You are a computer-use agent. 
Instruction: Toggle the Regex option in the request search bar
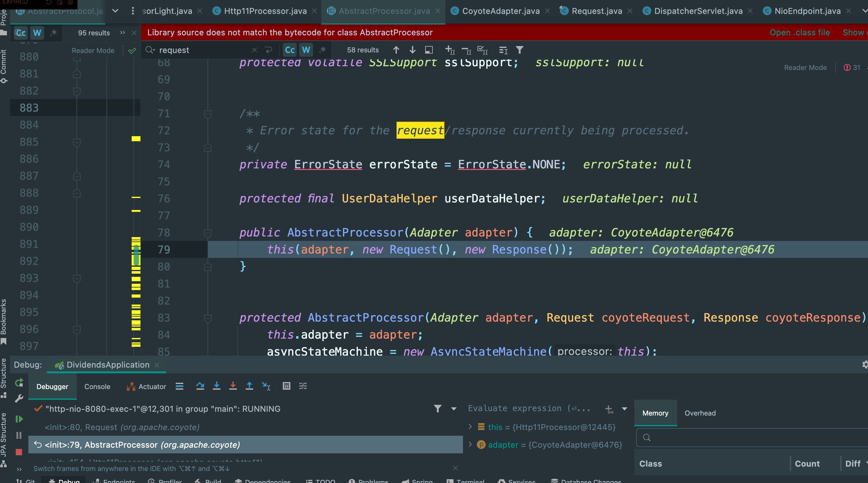point(323,50)
